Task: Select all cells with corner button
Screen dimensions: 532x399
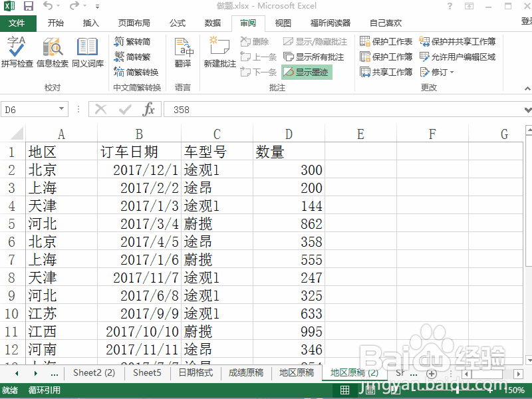Action: 17,133
